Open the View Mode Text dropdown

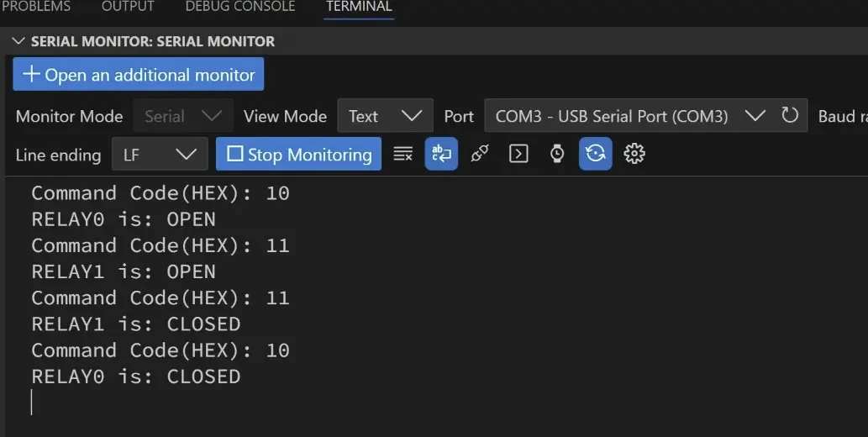[385, 116]
